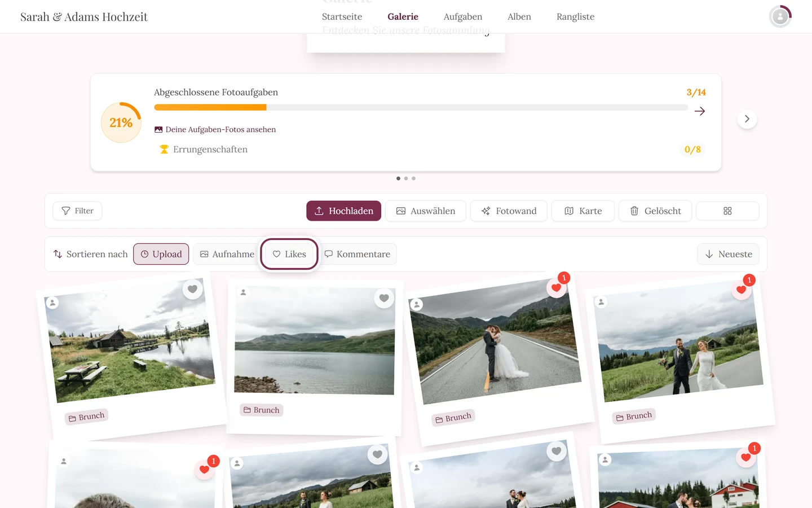
Task: Sort photos by Kommentare
Action: 358,254
